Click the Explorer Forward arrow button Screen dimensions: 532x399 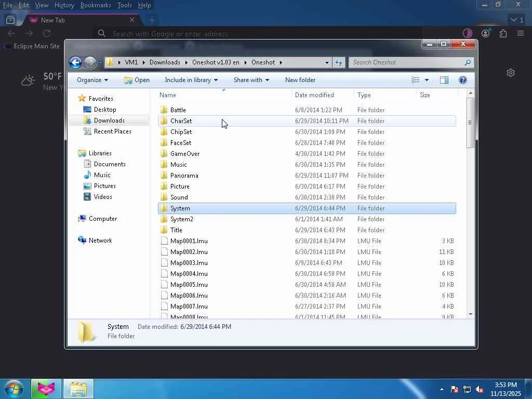90,62
